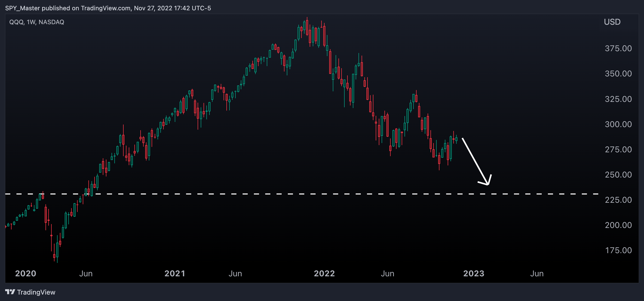Click the Jun label between 2021 and 2022
Screen dimensions: 644x301
(235, 273)
